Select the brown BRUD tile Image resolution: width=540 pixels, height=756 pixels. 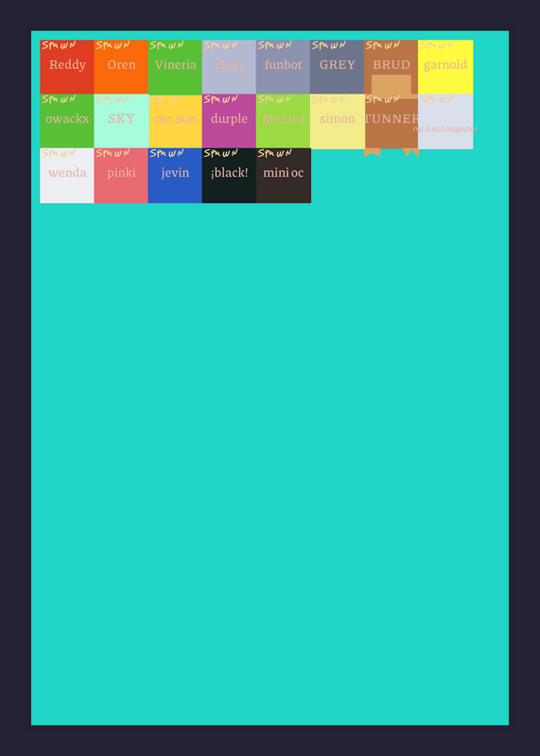[x=392, y=67]
